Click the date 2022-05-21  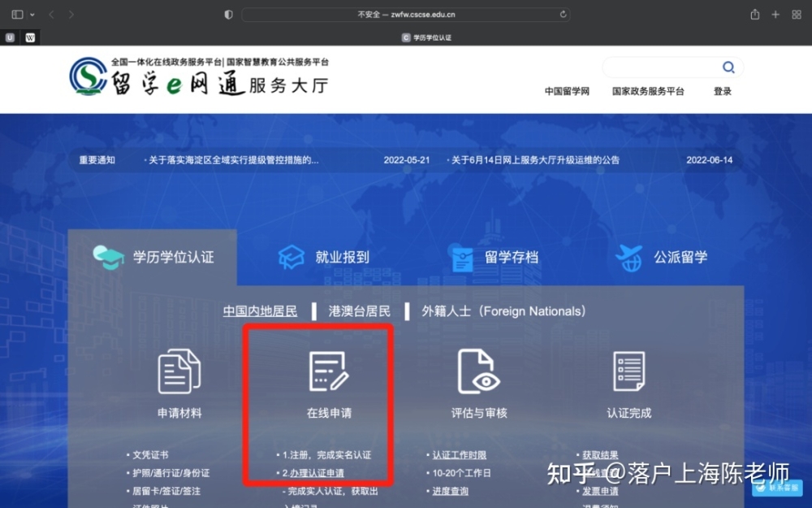click(x=407, y=160)
